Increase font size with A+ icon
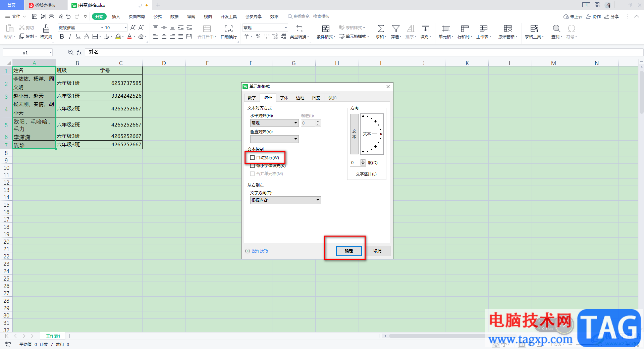The image size is (644, 349). pyautogui.click(x=133, y=28)
